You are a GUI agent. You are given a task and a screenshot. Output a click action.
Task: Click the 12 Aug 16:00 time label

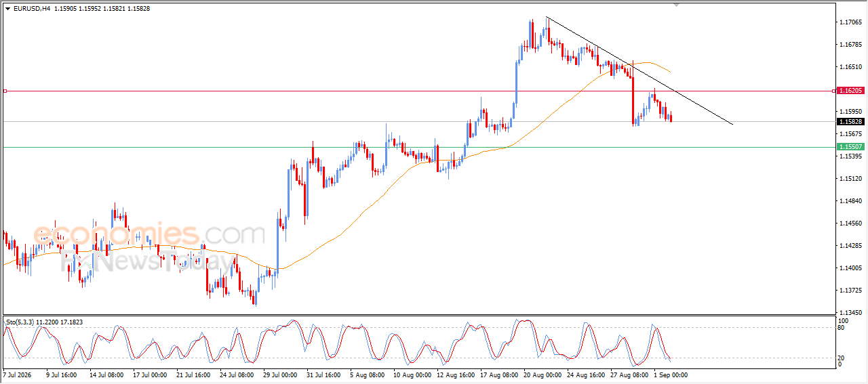coord(454,375)
